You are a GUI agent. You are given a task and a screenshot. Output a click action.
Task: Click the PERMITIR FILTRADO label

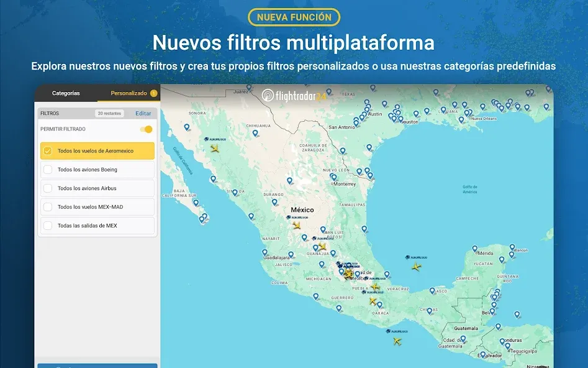coord(63,129)
